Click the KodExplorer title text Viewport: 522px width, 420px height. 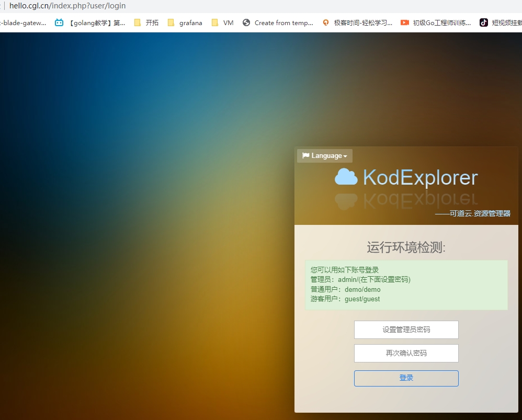(x=420, y=177)
